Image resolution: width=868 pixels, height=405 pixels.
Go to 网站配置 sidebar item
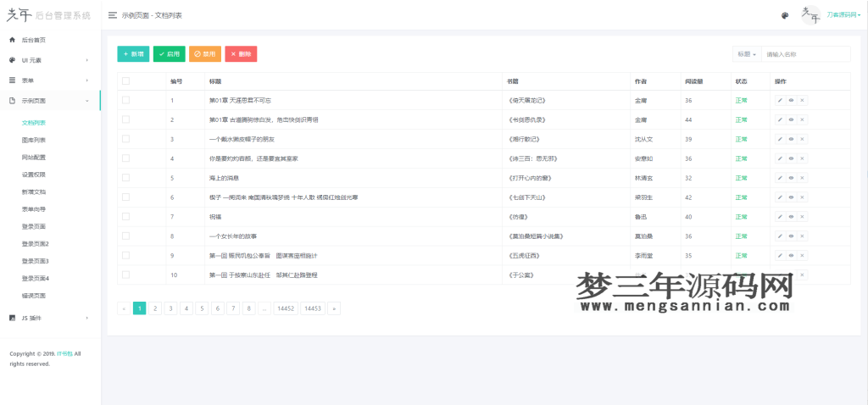click(34, 157)
